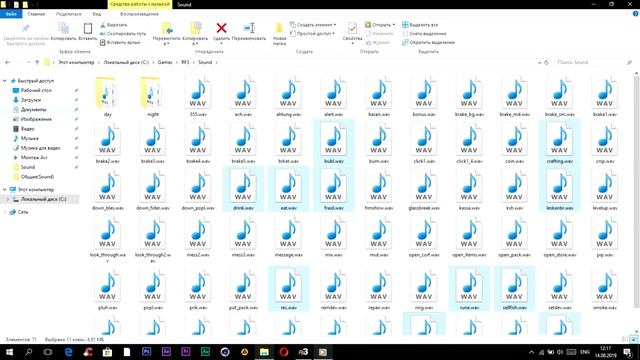Switch to the 'Воспроизведение' ribbon tab
This screenshot has width=640, height=360.
pos(139,14)
